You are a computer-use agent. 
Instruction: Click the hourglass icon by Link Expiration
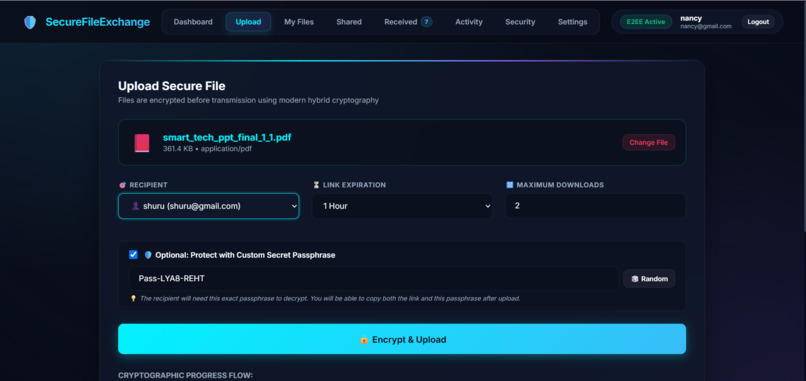coord(316,185)
